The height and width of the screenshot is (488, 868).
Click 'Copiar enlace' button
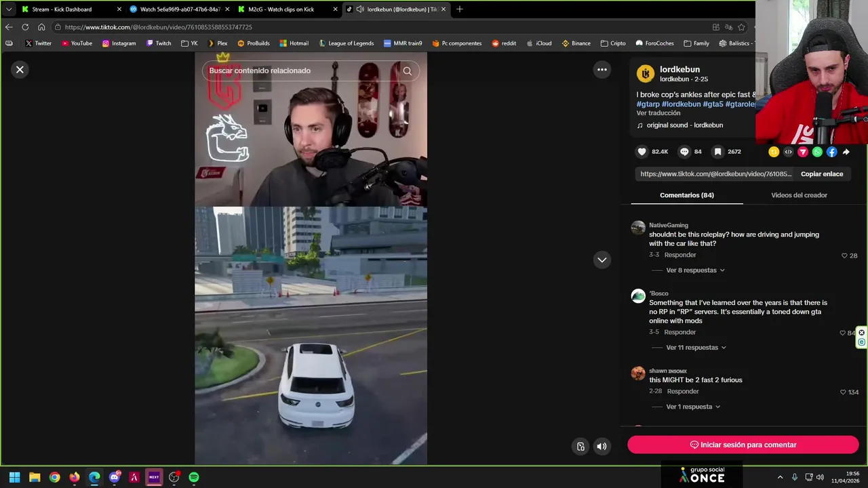coord(822,174)
